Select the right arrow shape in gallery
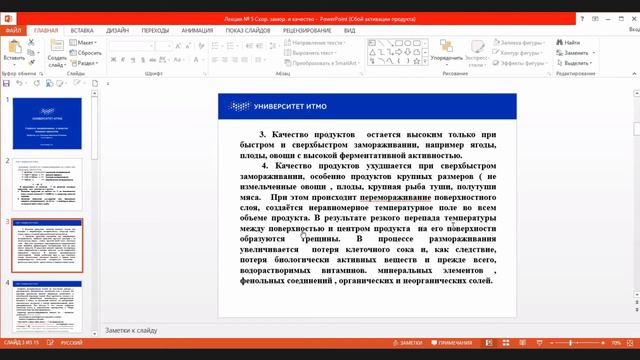This screenshot has width=640, height=360. click(x=399, y=52)
